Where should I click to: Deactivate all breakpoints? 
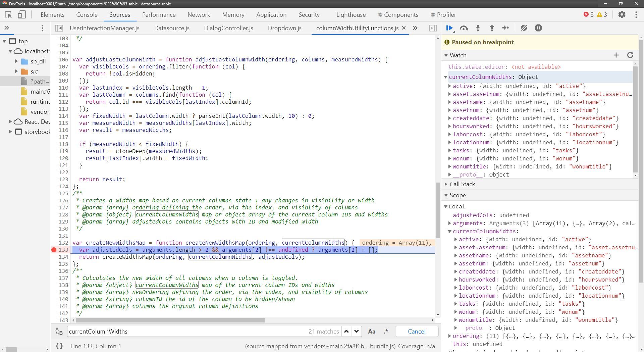[524, 28]
